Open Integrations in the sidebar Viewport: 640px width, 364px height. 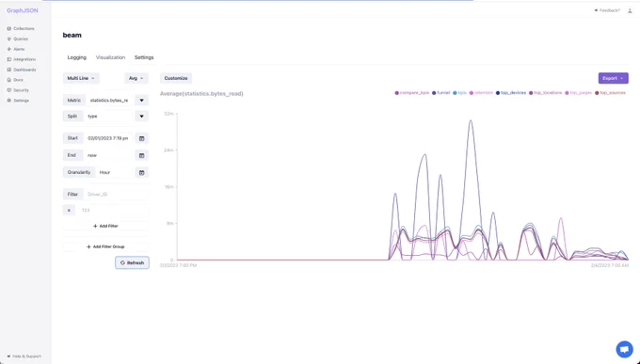click(22, 59)
